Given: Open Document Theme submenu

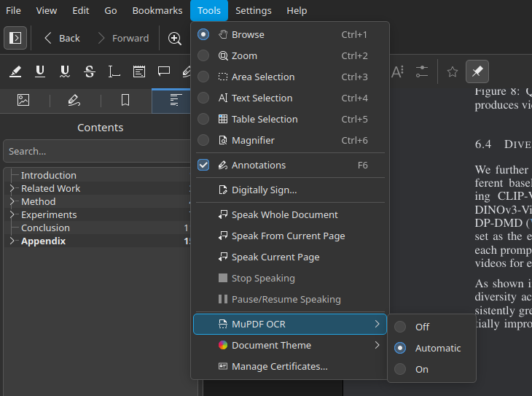Looking at the screenshot, I should [x=290, y=346].
